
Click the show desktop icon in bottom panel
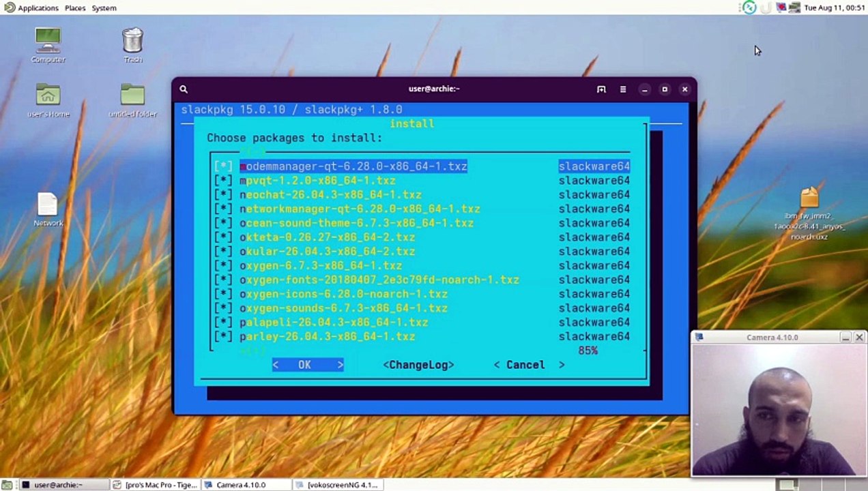7,485
